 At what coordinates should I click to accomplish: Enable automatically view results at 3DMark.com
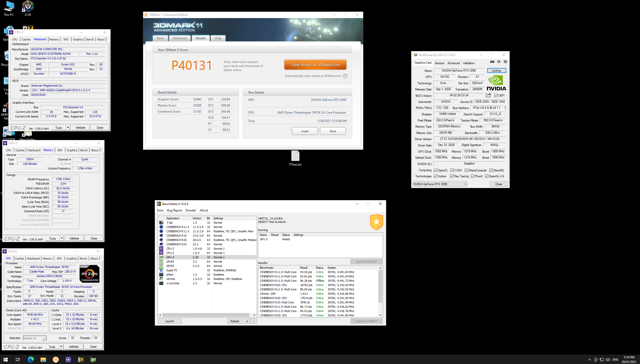click(x=345, y=76)
